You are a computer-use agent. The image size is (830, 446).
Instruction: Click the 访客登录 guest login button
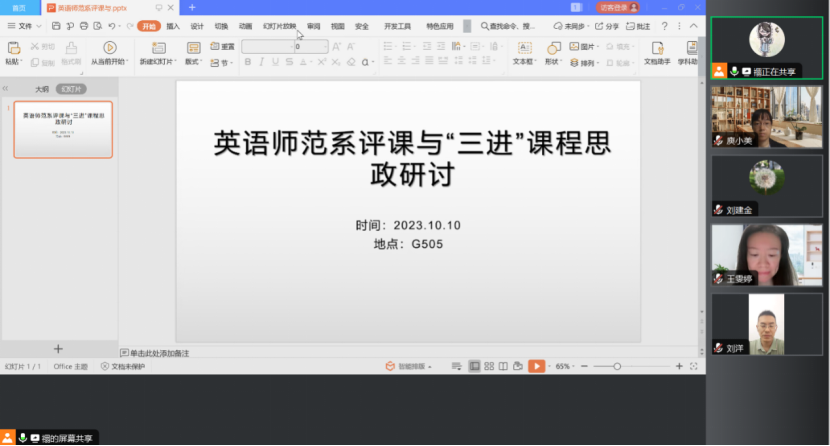[618, 7]
